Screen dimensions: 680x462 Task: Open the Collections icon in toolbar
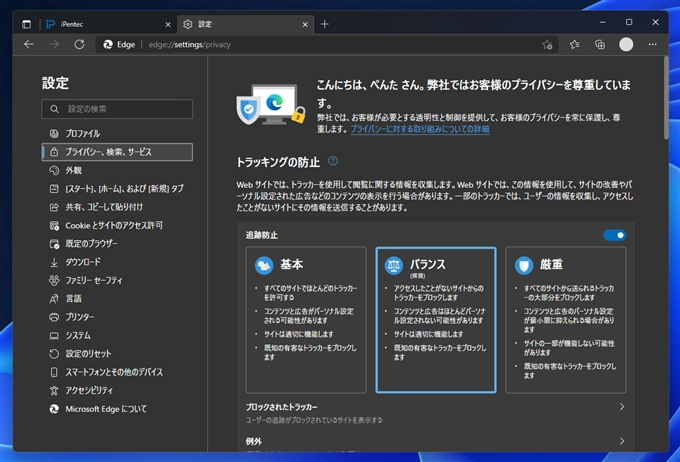(x=600, y=44)
